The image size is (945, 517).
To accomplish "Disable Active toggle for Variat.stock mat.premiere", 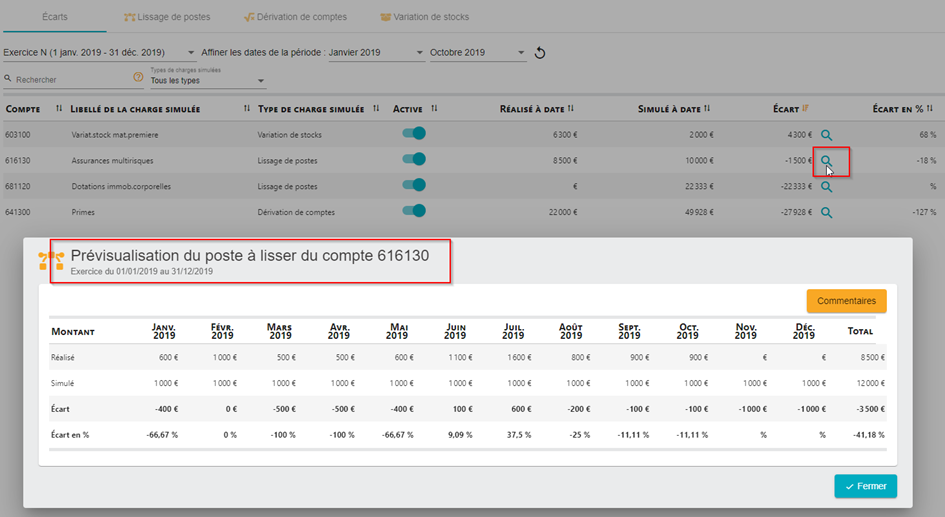I will coord(412,133).
